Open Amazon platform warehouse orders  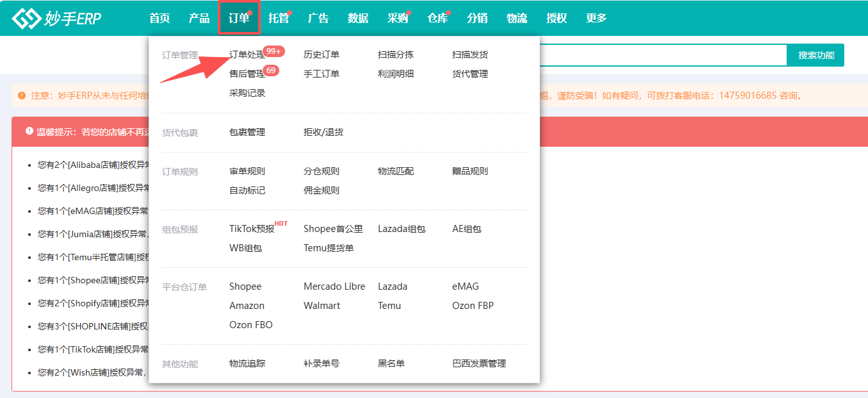247,306
